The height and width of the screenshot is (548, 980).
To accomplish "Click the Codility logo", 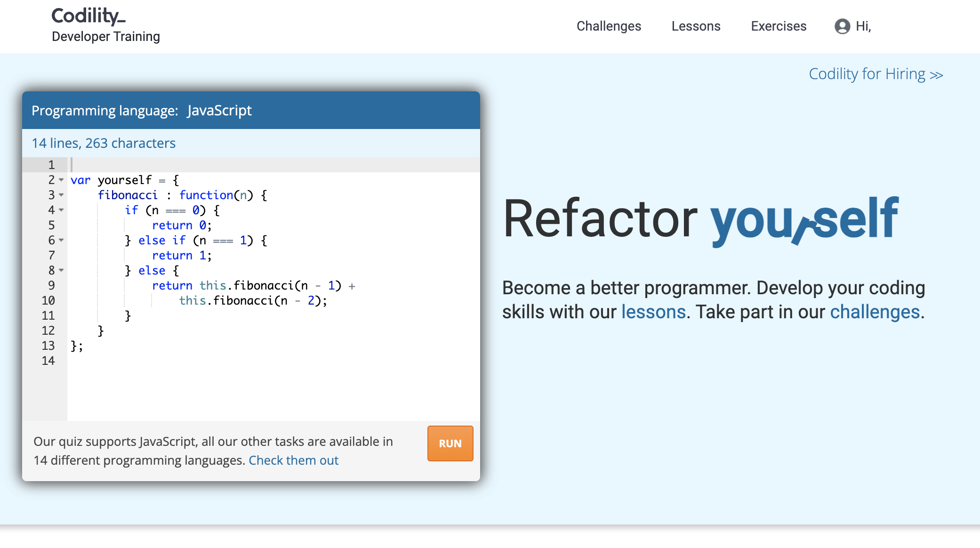I will tap(88, 16).
